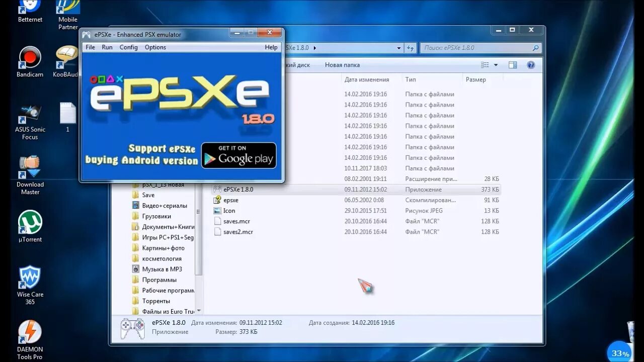Click the 08.02.2001 19:11 date cell
This screenshot has width=644, height=362.
tap(365, 179)
